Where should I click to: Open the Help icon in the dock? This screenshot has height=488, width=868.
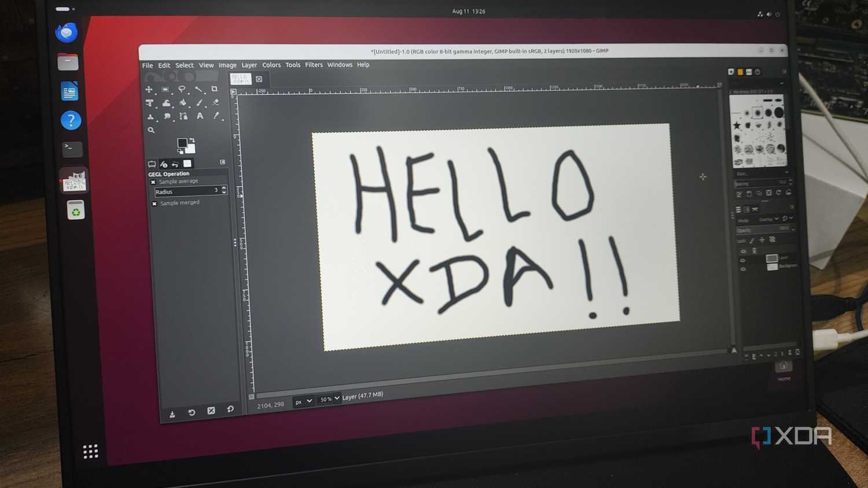(71, 120)
